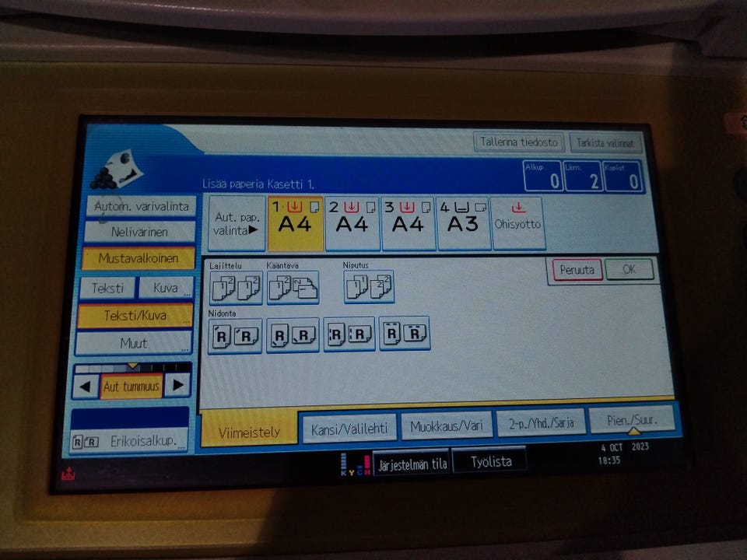Select paper tray 1 A4
This screenshot has height=560, width=747.
point(296,223)
